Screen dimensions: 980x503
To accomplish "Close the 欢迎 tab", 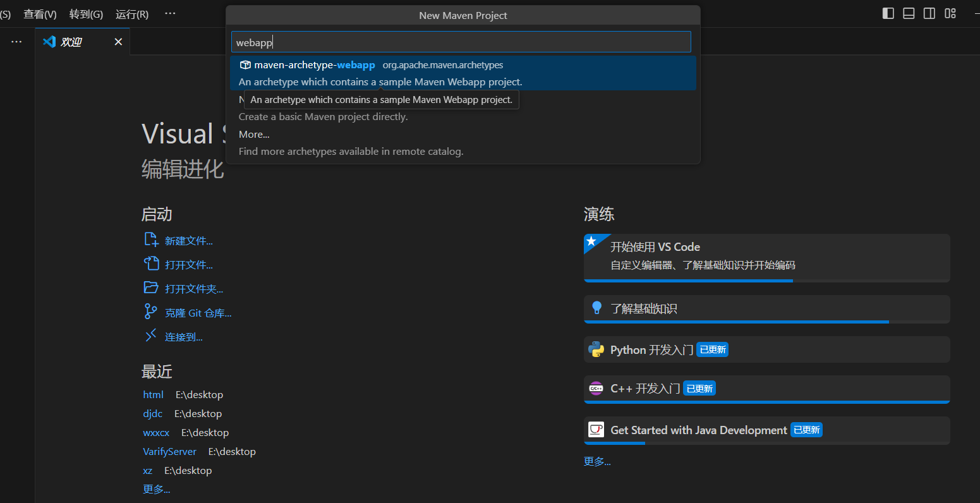I will pyautogui.click(x=118, y=42).
